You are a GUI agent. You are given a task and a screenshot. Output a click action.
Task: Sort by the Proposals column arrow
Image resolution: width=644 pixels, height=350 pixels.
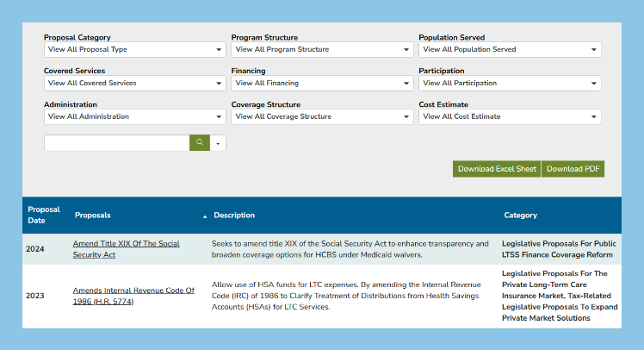205,216
